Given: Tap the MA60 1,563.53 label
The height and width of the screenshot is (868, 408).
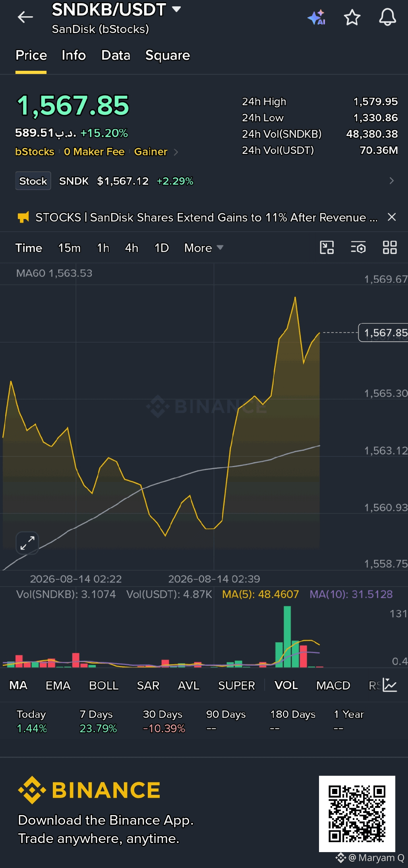Looking at the screenshot, I should [x=54, y=273].
